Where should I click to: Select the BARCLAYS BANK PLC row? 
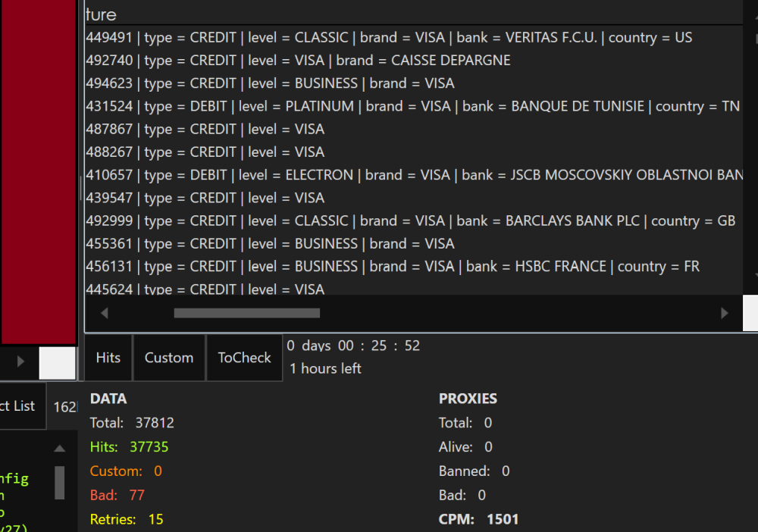click(x=410, y=221)
